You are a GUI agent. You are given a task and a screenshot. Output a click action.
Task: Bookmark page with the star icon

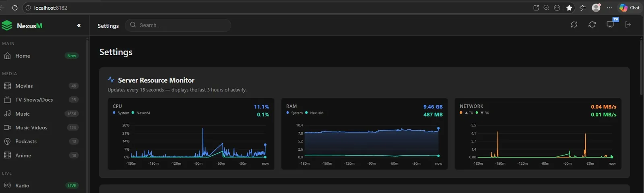[569, 8]
